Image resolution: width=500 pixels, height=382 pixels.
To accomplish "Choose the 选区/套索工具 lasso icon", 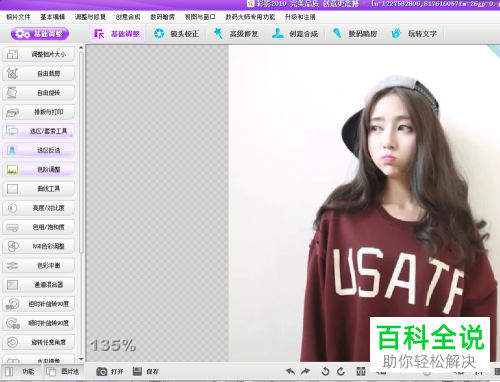I will (x=12, y=131).
